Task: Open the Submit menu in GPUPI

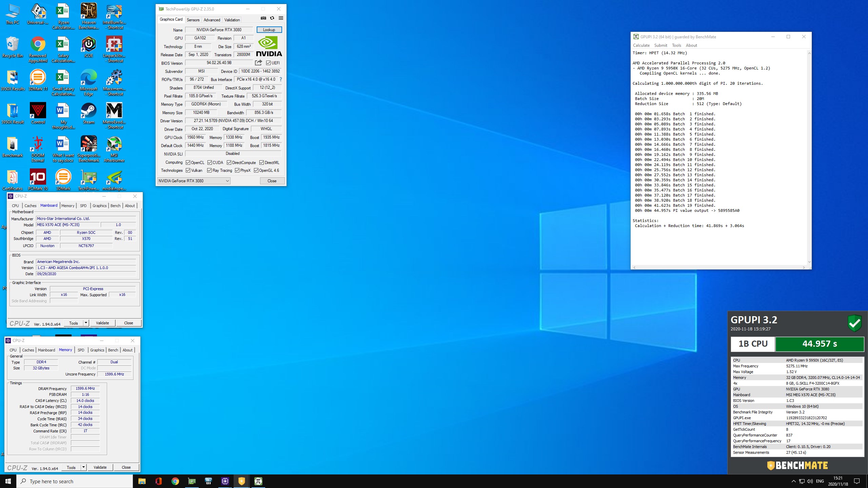Action: tap(660, 45)
